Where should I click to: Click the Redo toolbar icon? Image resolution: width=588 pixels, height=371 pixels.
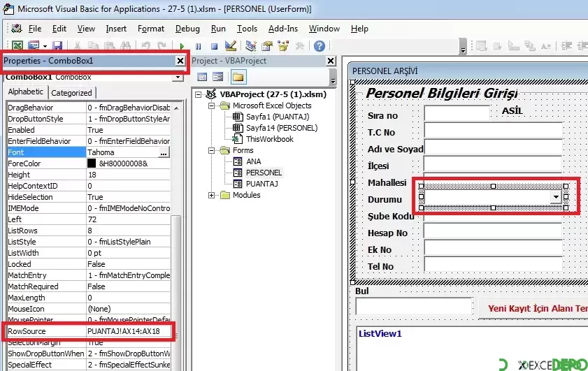(162, 45)
